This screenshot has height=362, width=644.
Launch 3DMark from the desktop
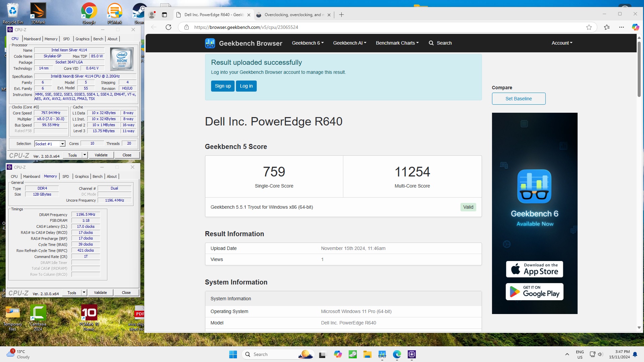[x=38, y=13]
